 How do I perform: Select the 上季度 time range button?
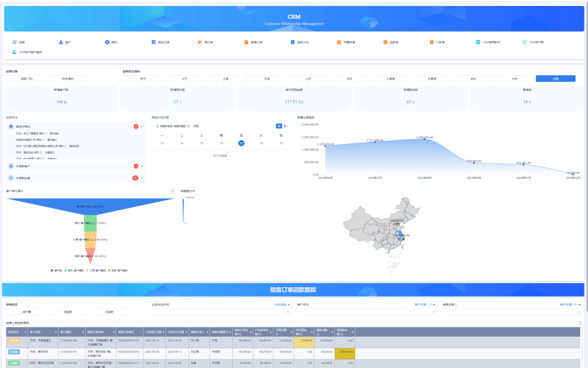click(391, 79)
